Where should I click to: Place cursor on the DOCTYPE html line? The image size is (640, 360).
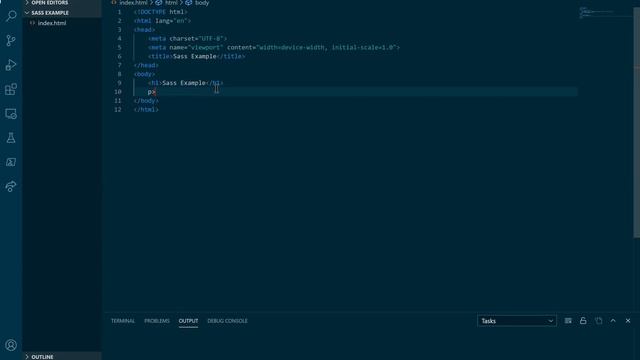pos(161,12)
